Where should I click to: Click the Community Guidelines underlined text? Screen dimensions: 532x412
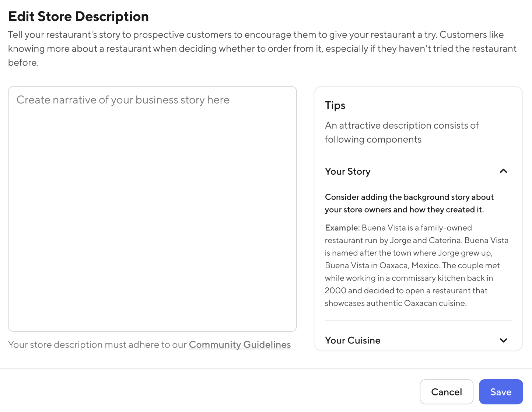pos(239,344)
